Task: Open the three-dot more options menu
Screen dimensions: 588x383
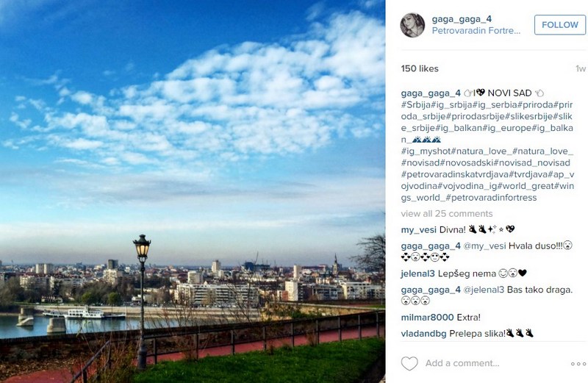Action: (578, 364)
